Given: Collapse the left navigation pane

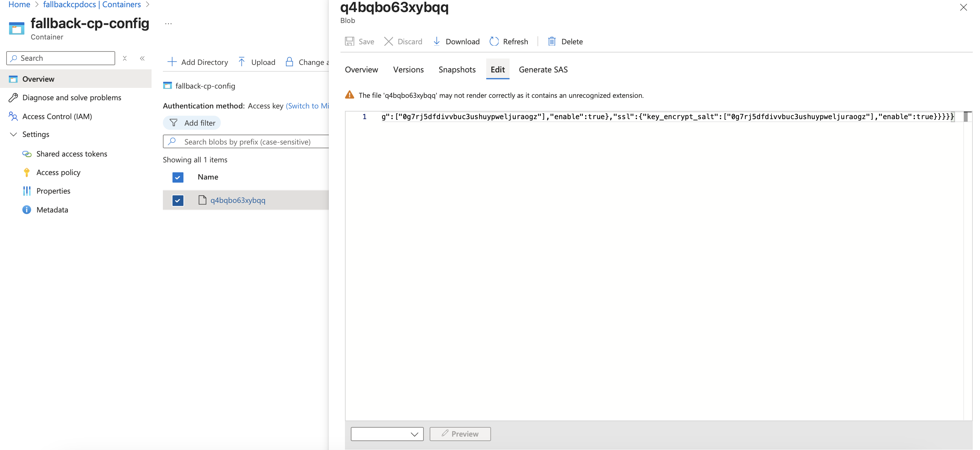Looking at the screenshot, I should pyautogui.click(x=143, y=58).
